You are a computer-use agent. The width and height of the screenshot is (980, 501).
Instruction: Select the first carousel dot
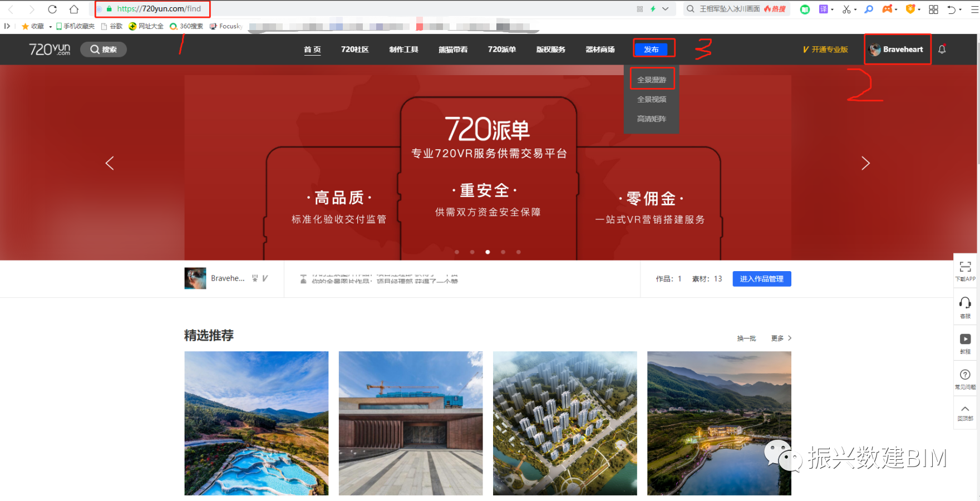coord(457,252)
